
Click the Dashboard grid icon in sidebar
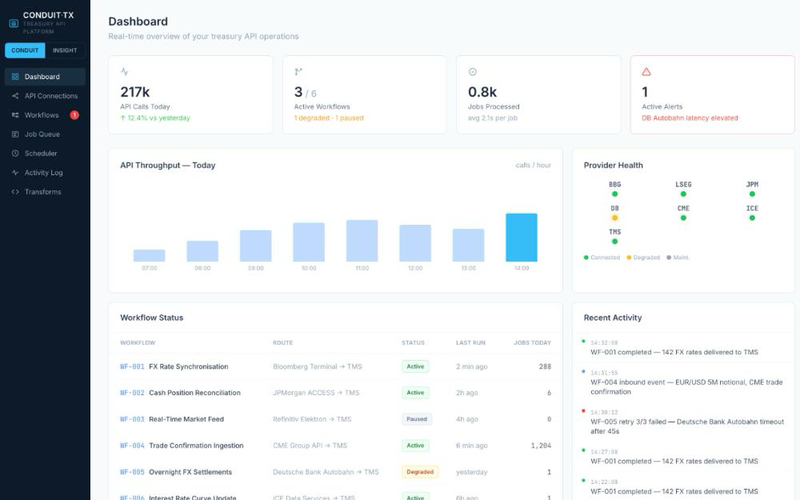click(15, 77)
